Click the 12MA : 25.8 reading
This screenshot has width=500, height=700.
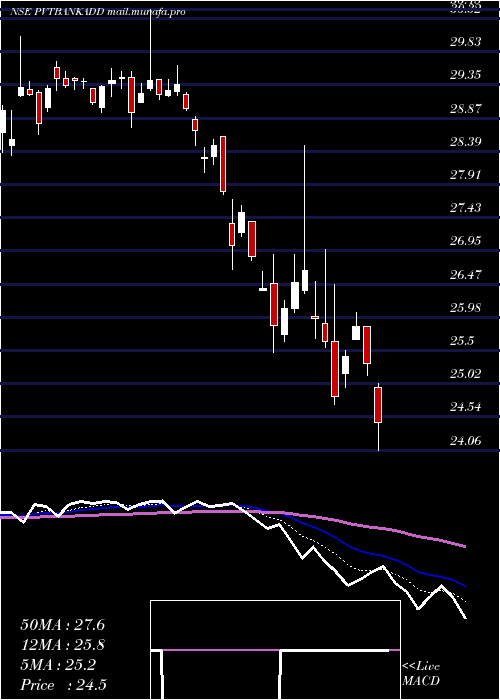(x=62, y=645)
